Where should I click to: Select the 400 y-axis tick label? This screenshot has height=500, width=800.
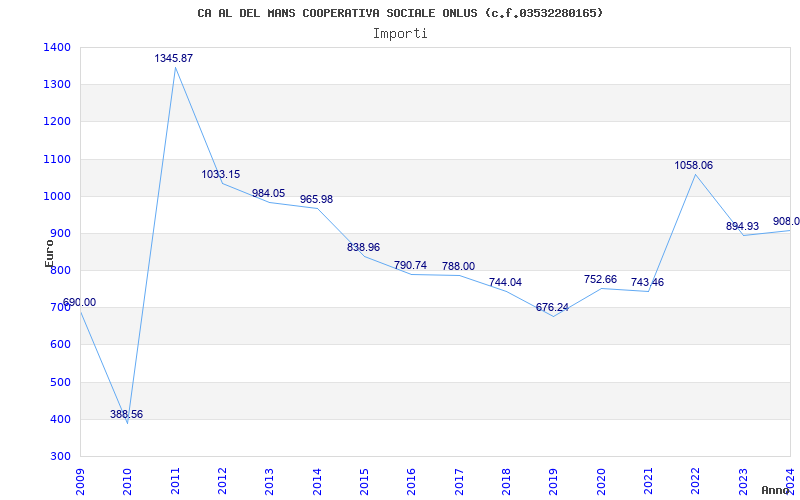[x=61, y=419]
